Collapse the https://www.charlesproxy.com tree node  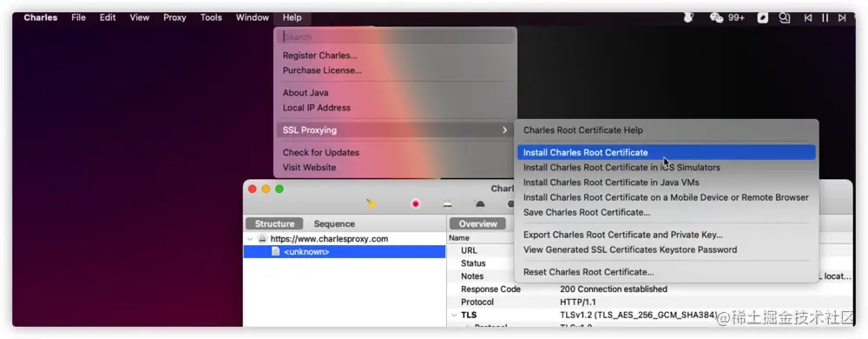(250, 239)
